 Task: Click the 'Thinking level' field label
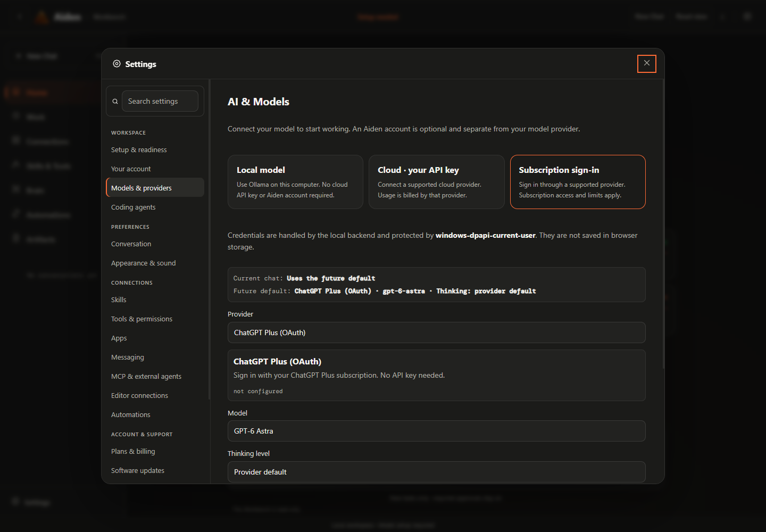point(248,454)
